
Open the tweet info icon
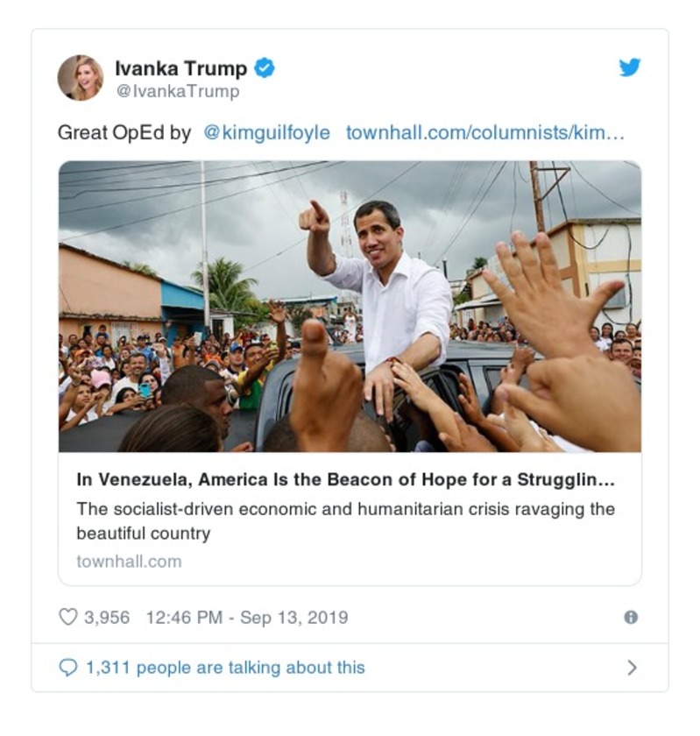[x=631, y=617]
